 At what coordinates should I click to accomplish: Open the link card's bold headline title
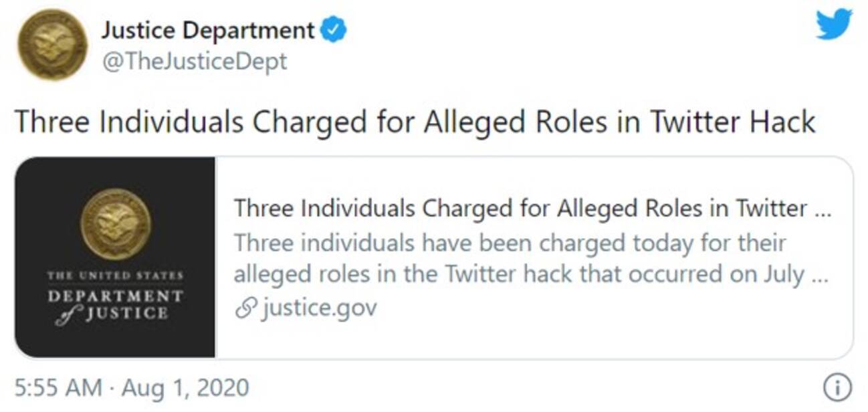click(x=532, y=209)
